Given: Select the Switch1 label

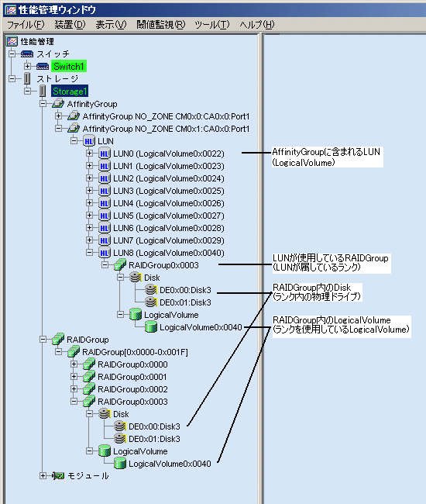Looking at the screenshot, I should pyautogui.click(x=69, y=66).
